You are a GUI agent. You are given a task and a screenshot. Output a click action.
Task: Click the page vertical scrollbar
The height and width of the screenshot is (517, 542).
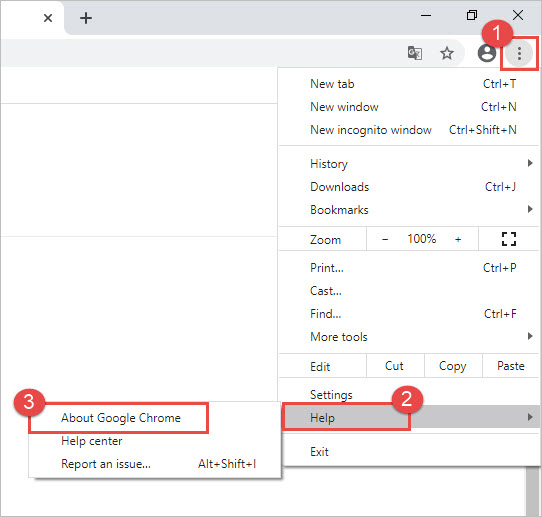[532, 491]
